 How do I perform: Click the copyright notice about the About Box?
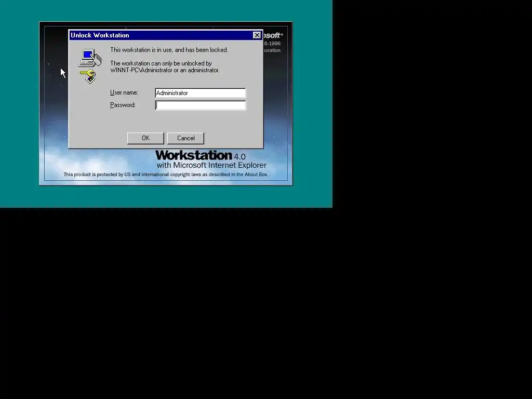(166, 175)
